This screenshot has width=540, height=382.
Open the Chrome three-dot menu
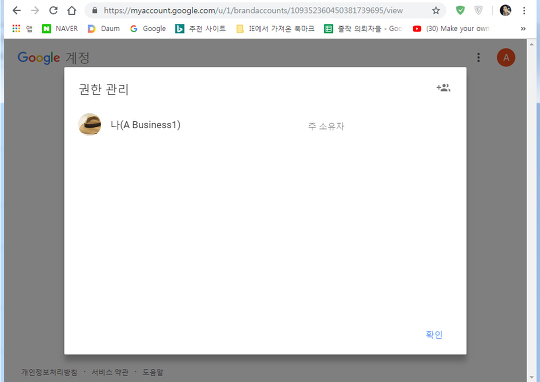tap(524, 10)
